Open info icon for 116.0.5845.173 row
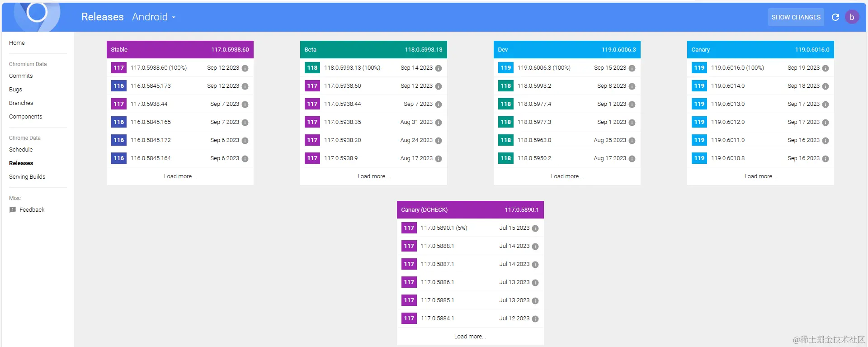Image resolution: width=868 pixels, height=347 pixels. (245, 86)
